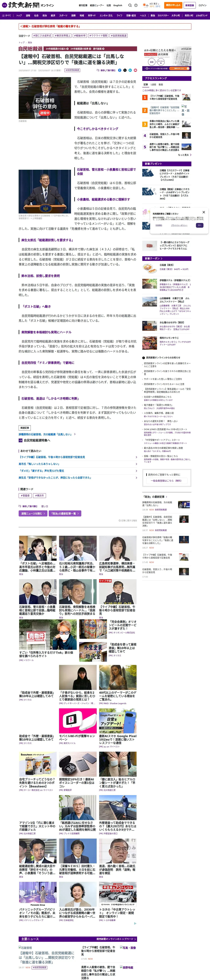Switch to English edition link
This screenshot has height=980, width=210.
(x=118, y=5)
